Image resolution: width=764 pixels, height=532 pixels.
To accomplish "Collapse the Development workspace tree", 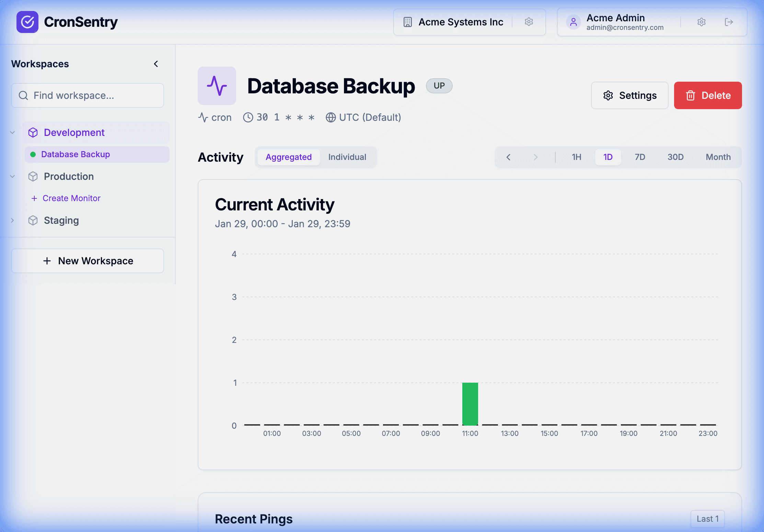I will click(x=13, y=133).
